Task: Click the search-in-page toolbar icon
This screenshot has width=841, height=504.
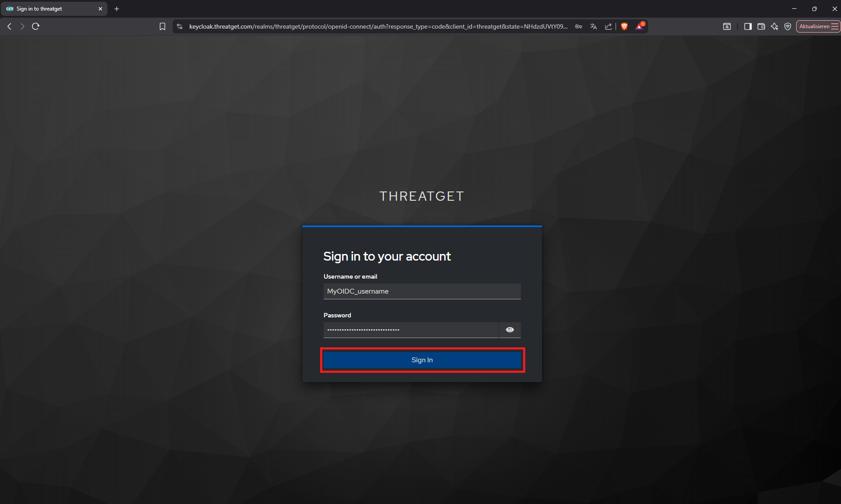Action: coord(727,26)
